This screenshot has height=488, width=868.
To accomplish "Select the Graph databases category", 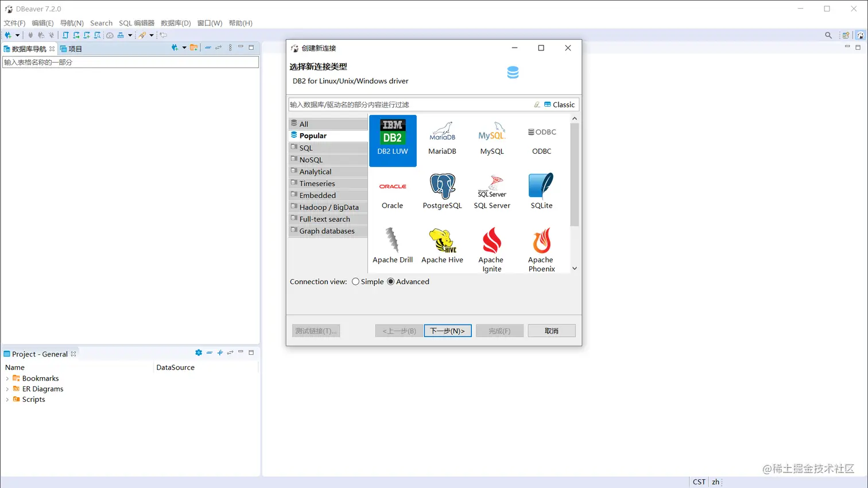I will pyautogui.click(x=328, y=231).
